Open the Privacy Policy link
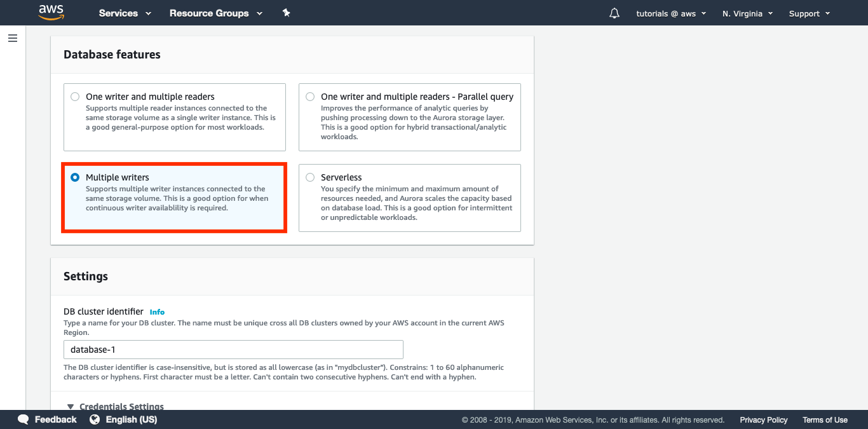The width and height of the screenshot is (868, 429). pyautogui.click(x=763, y=419)
